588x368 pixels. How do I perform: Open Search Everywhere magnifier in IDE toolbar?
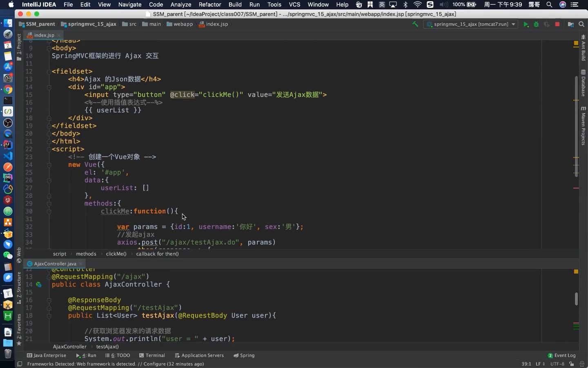pyautogui.click(x=582, y=25)
